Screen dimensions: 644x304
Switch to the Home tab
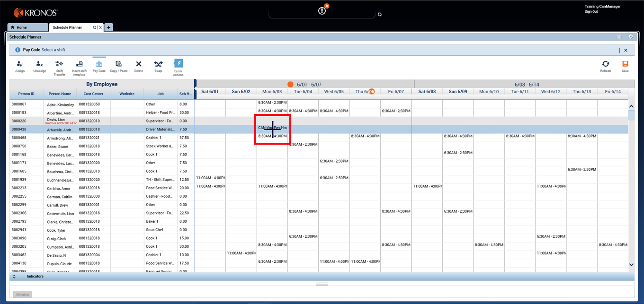27,27
